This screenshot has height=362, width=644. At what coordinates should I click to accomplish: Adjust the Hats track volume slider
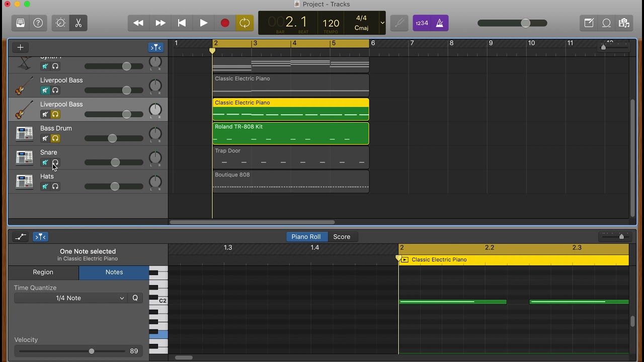point(114,187)
